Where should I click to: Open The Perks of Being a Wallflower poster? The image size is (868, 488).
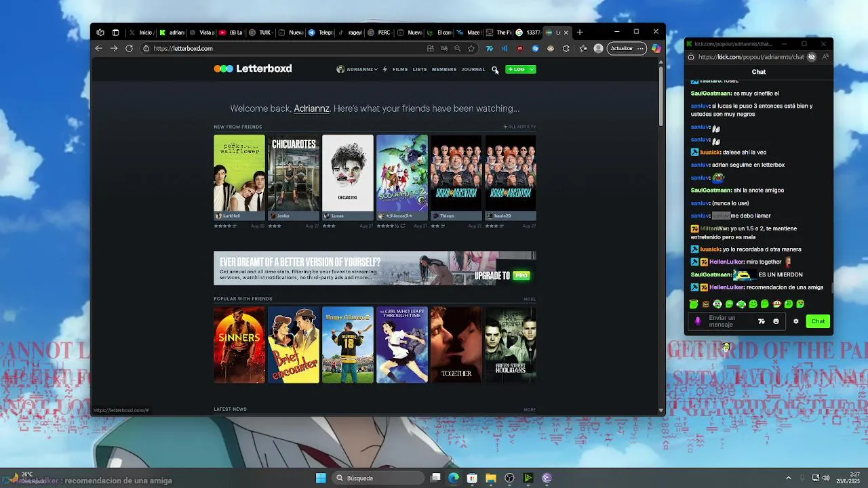tap(239, 173)
